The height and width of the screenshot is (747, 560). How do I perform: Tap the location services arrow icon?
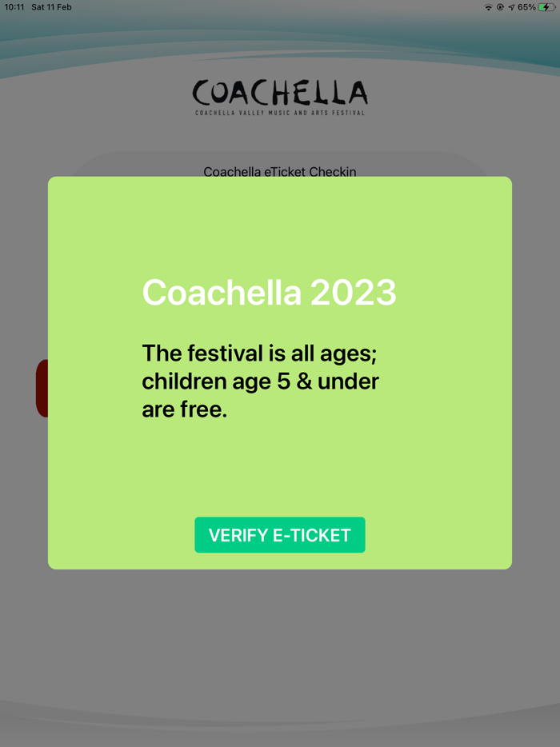tap(510, 7)
